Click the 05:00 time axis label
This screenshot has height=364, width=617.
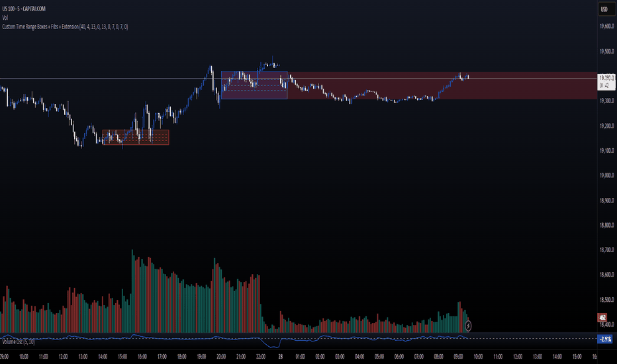[379, 357]
